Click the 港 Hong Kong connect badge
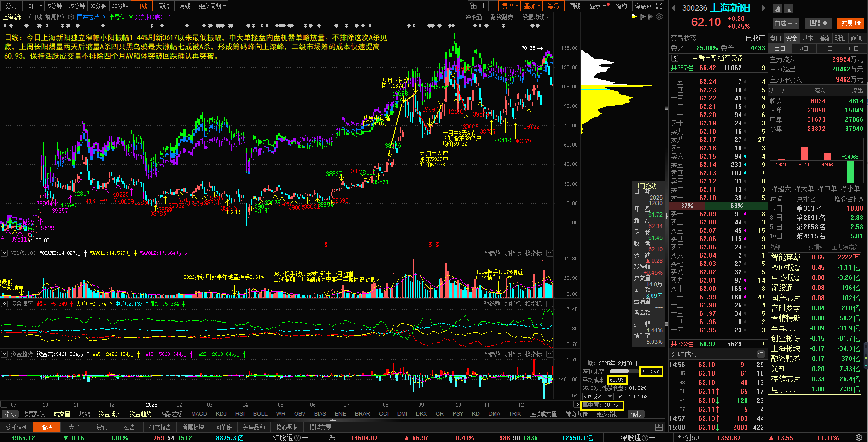This screenshot has height=442, width=868. coord(789,9)
